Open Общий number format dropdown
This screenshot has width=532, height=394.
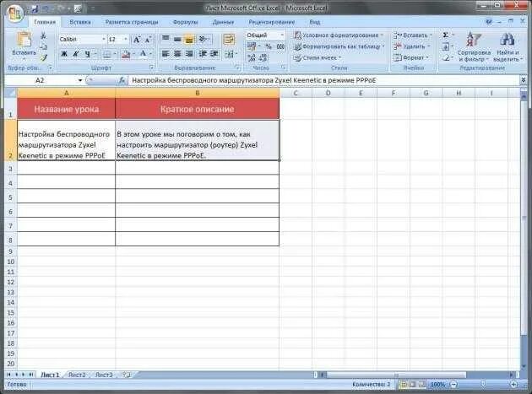281,35
